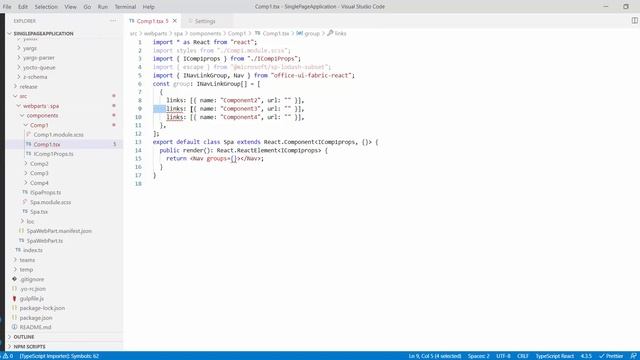Open Comp1.module.scss file

(x=58, y=135)
